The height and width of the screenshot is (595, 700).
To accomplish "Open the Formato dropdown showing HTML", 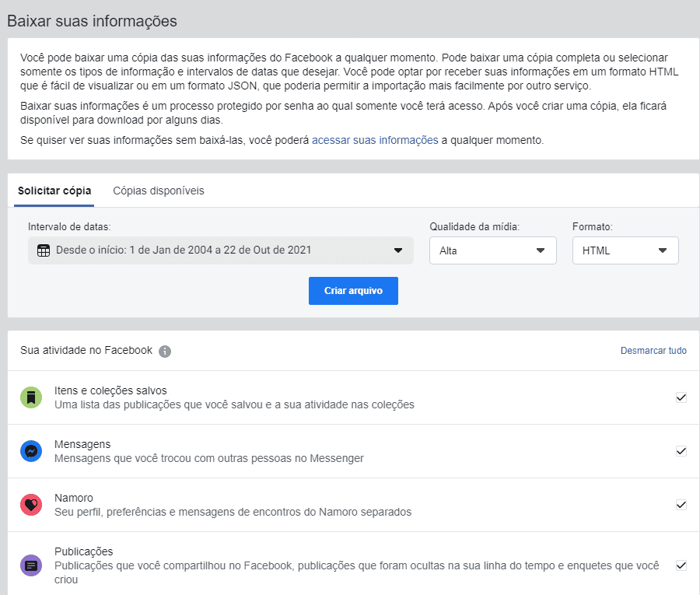I will pyautogui.click(x=625, y=250).
